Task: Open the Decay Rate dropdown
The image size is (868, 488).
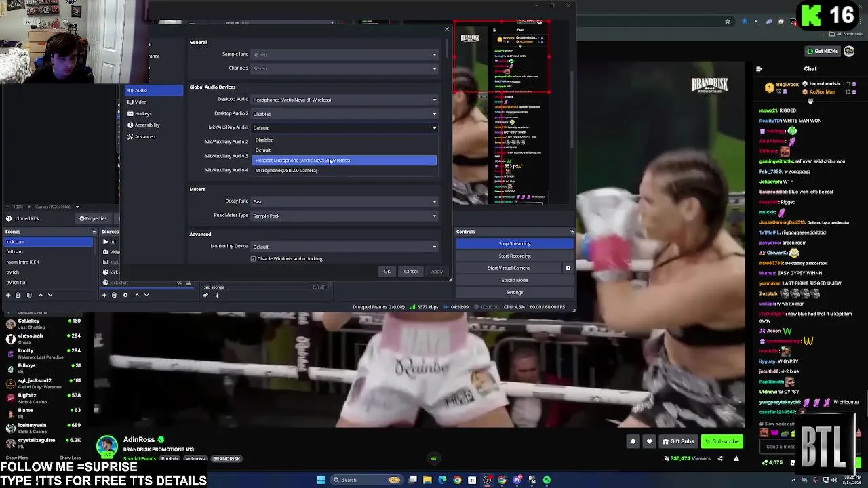Action: point(344,201)
